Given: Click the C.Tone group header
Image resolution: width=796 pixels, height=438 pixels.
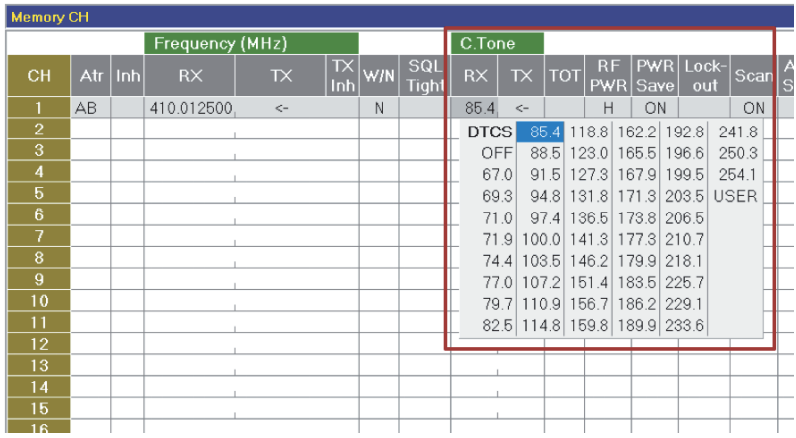Looking at the screenshot, I should click(497, 44).
